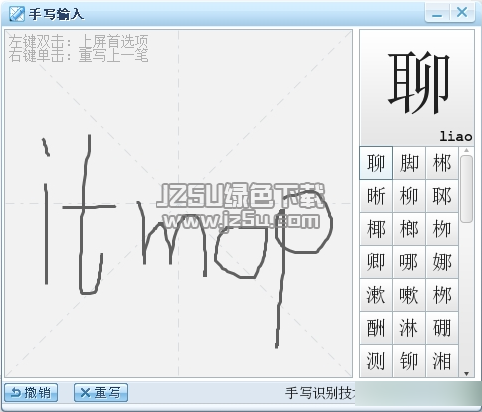Select candidate character 椰
482x412 pixels.
pyautogui.click(x=376, y=229)
